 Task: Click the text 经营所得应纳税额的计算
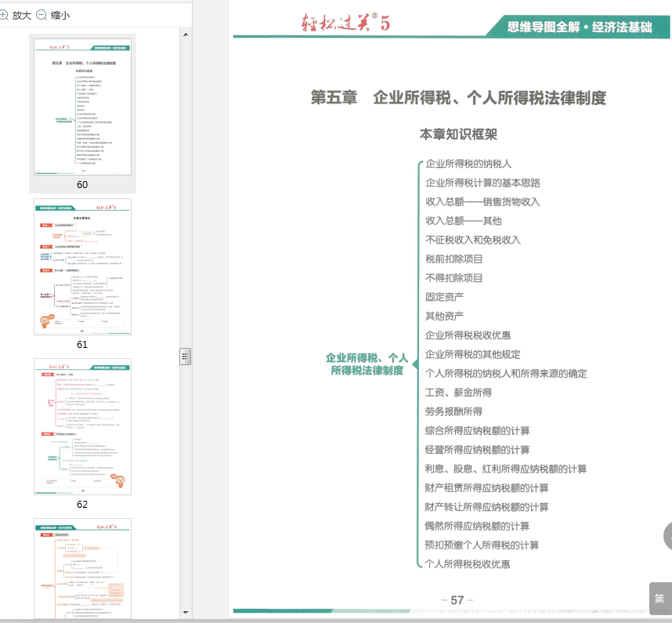coord(478,450)
